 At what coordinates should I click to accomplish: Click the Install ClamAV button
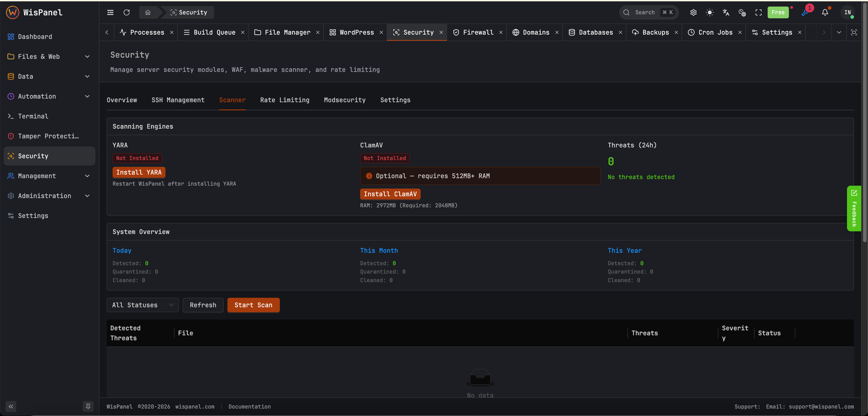pyautogui.click(x=390, y=194)
